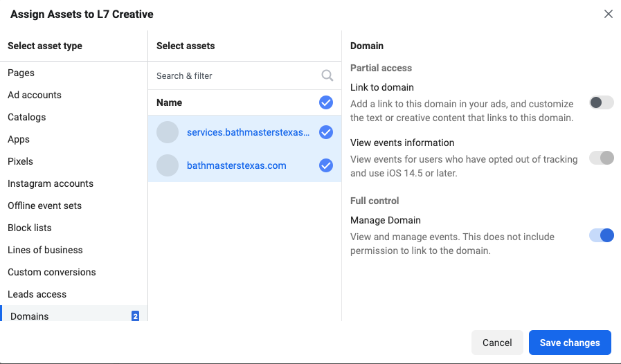This screenshot has width=621, height=364.
Task: Close the Assign Assets dialog
Action: (609, 14)
